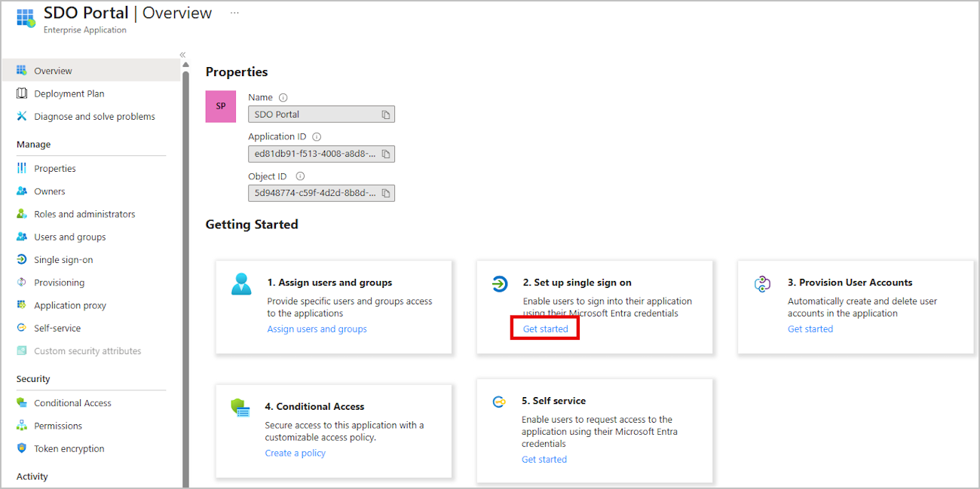
Task: Click the Assign users and groups link
Action: (317, 329)
